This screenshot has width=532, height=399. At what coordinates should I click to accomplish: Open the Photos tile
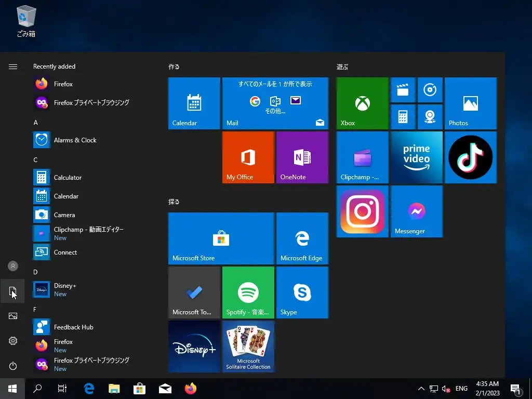click(471, 103)
